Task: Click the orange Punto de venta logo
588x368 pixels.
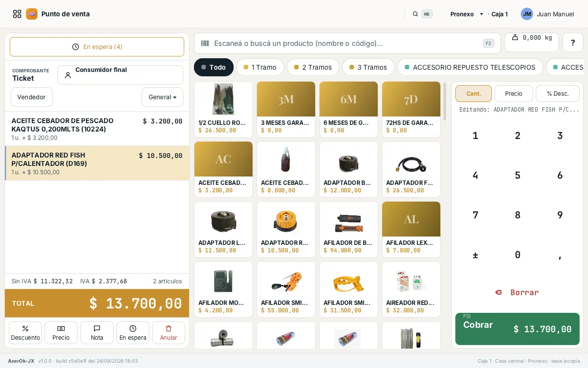Action: coord(32,14)
